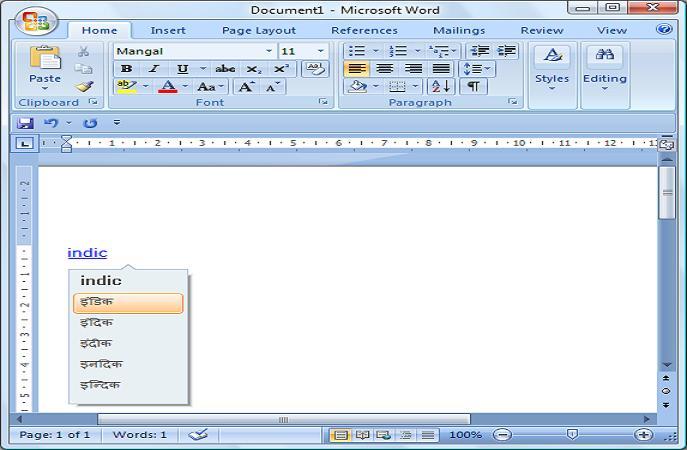Open the bullets list dropdown
Viewport: 687px width, 450px height.
(375, 51)
